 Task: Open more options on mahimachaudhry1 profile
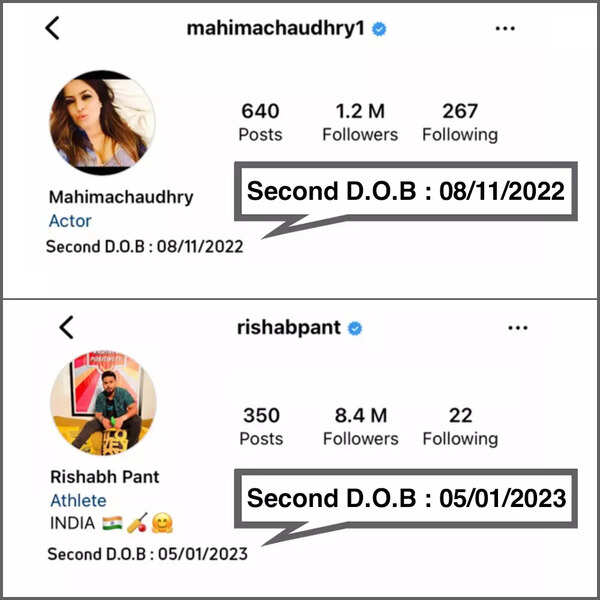[x=505, y=28]
